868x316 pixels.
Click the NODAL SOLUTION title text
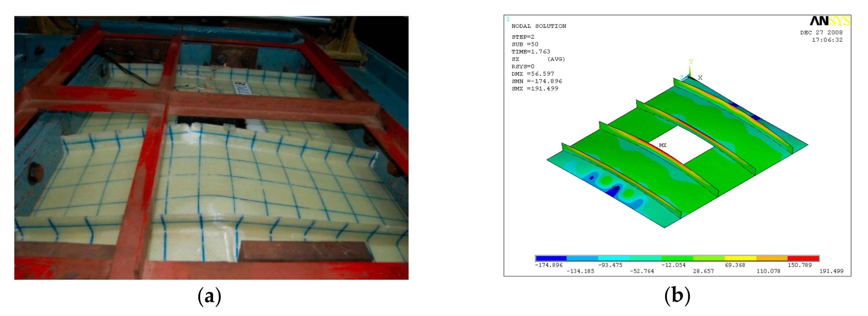coord(539,26)
